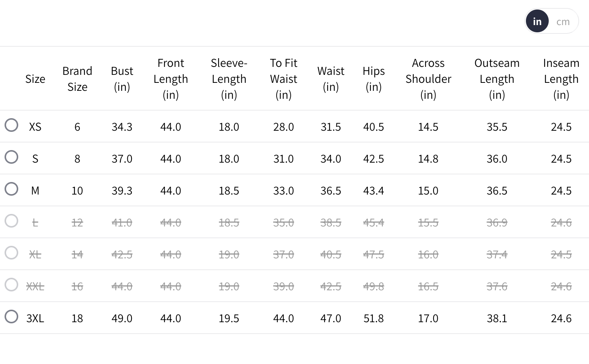The height and width of the screenshot is (364, 589).
Task: Select the 3XL size radio button
Action: click(11, 317)
